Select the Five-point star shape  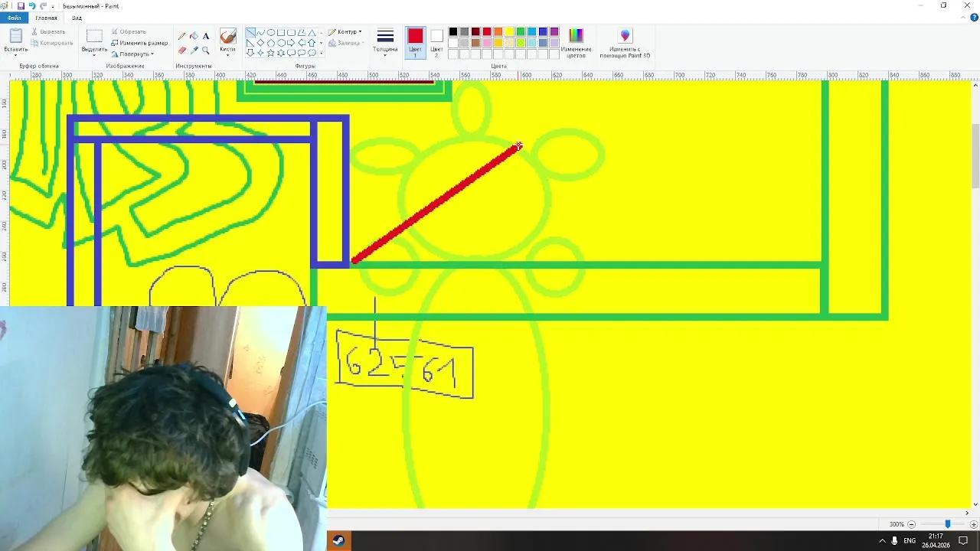tap(271, 53)
